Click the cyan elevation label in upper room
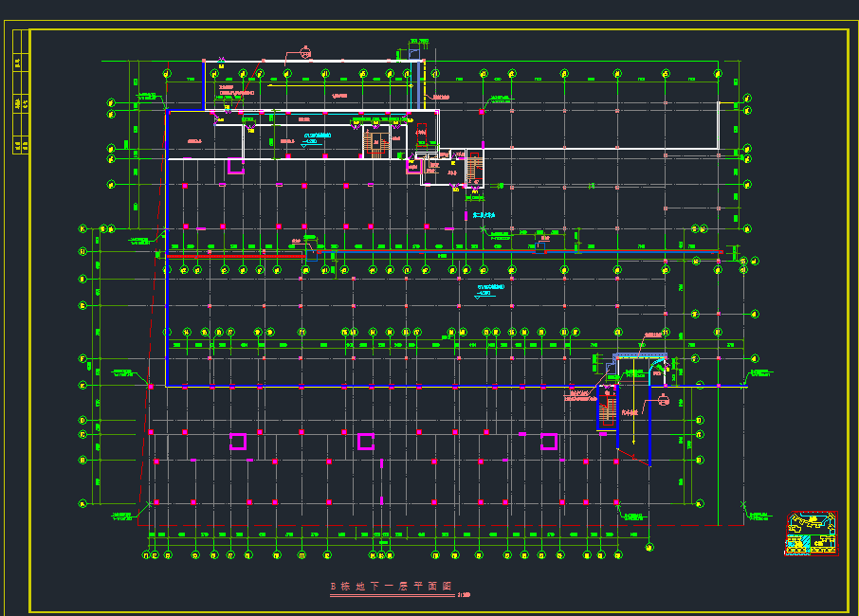Viewport: 859px width, 616px height. [x=318, y=138]
